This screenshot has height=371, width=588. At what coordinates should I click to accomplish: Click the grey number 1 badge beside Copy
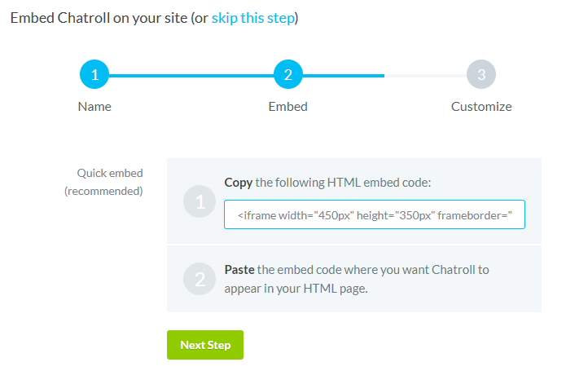200,201
